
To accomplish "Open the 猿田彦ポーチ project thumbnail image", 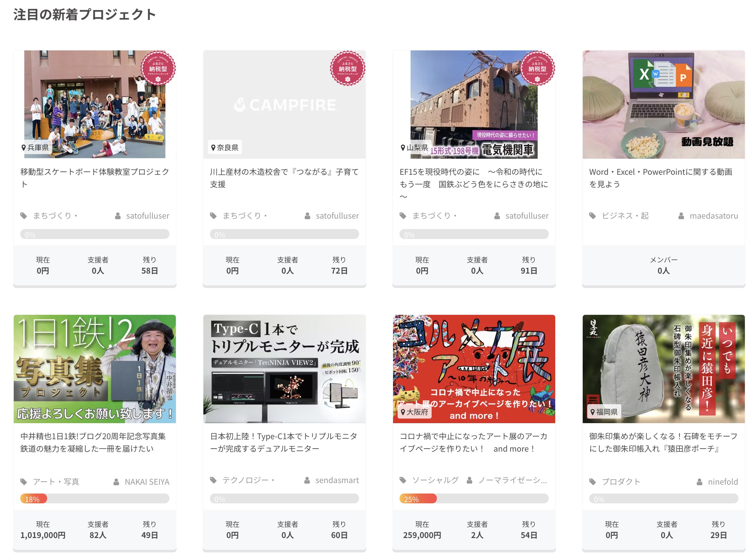I will pos(663,368).
